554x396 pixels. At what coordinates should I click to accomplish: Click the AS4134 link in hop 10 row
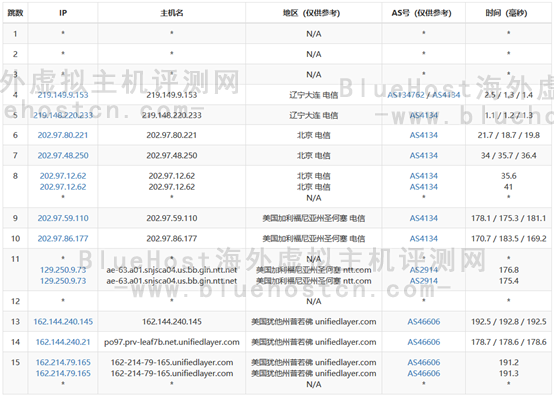424,238
